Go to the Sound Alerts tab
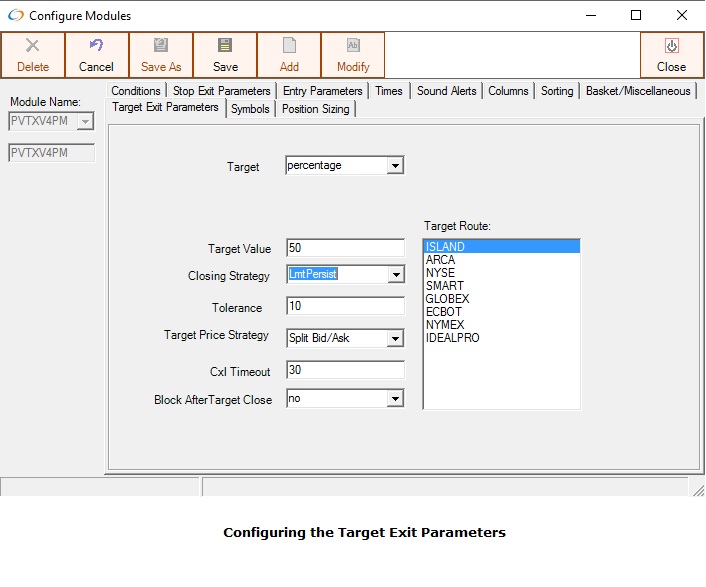The height and width of the screenshot is (587, 706). coord(446,91)
